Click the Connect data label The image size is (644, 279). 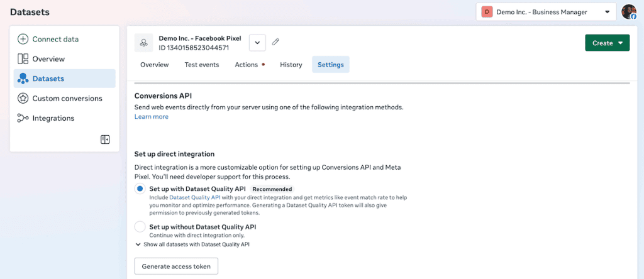(55, 40)
